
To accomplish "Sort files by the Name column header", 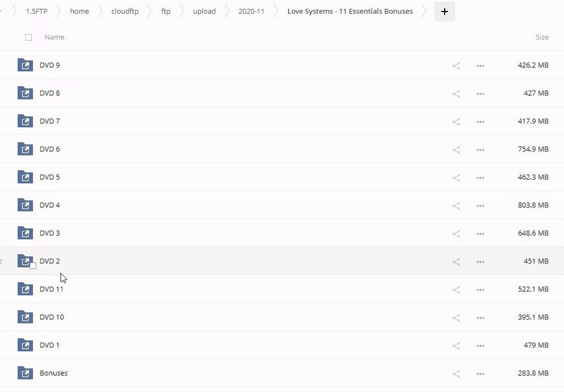I will click(x=54, y=37).
